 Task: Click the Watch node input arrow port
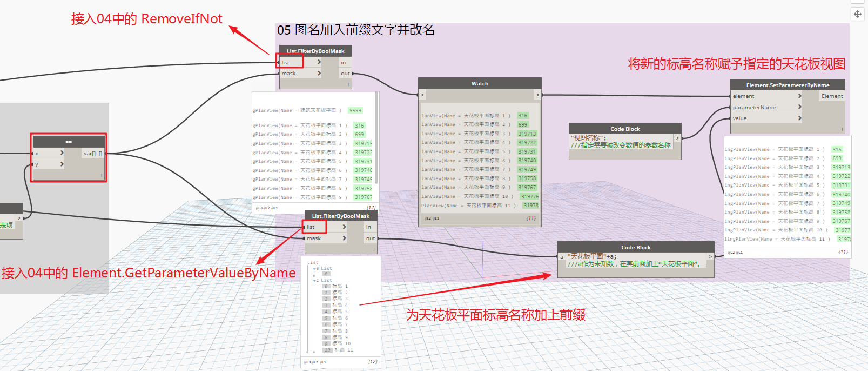422,95
